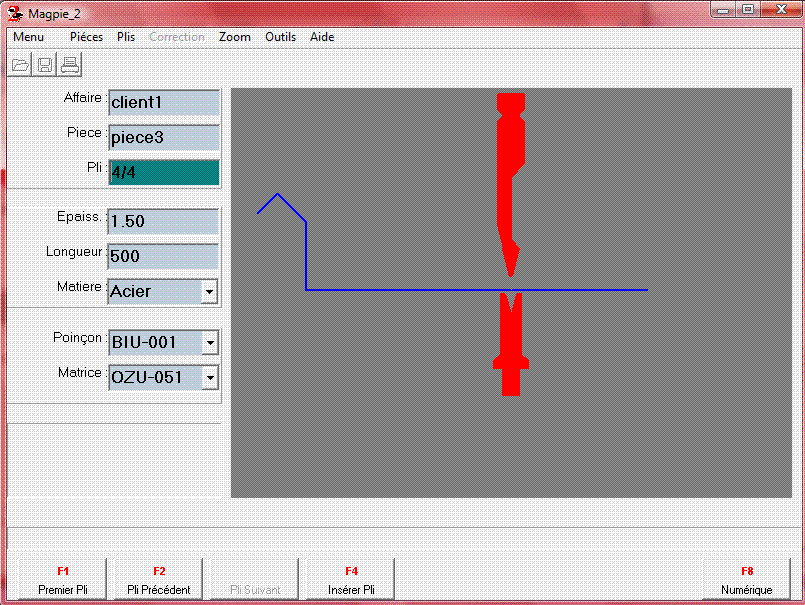The image size is (805, 605).
Task: Click the Affaire field containing client1
Action: click(164, 103)
